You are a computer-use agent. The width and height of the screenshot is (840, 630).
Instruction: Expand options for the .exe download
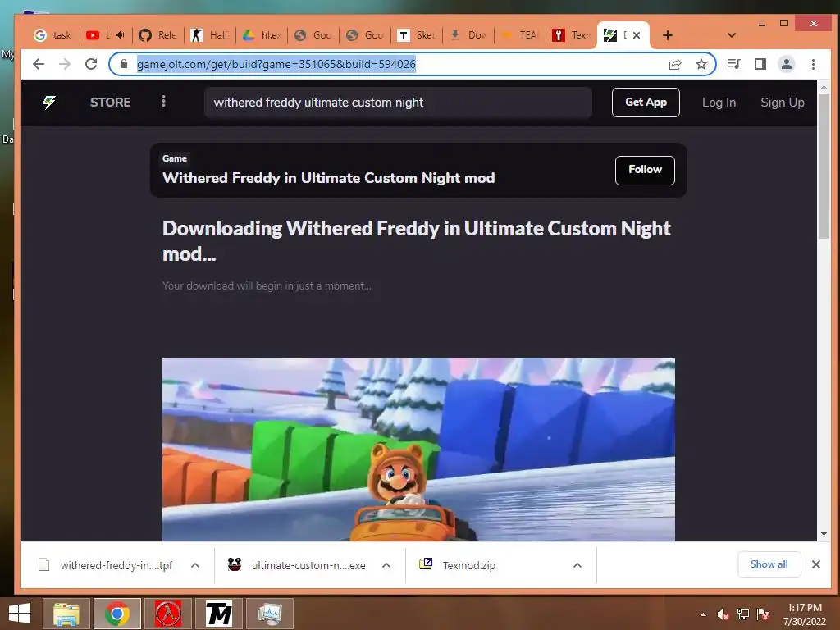(386, 565)
